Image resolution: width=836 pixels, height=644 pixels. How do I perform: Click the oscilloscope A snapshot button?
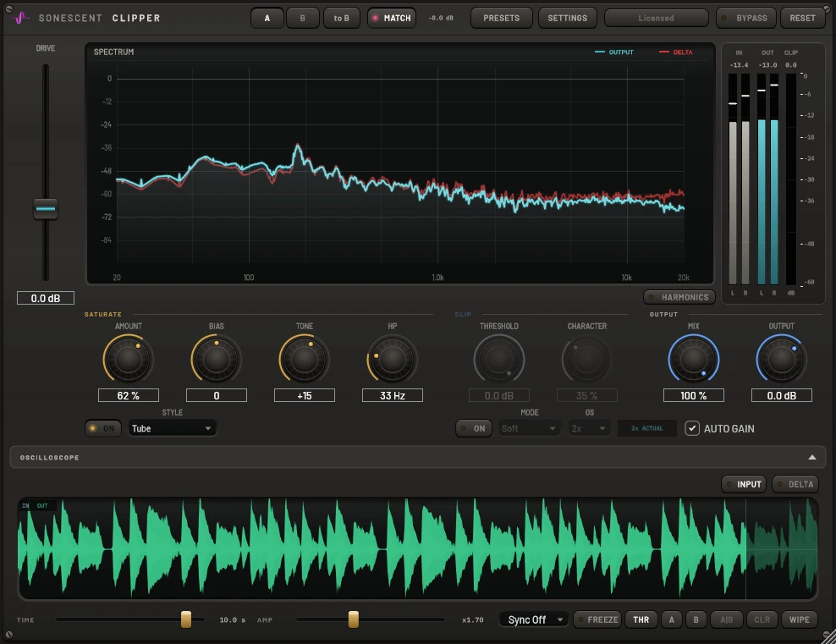click(x=671, y=619)
